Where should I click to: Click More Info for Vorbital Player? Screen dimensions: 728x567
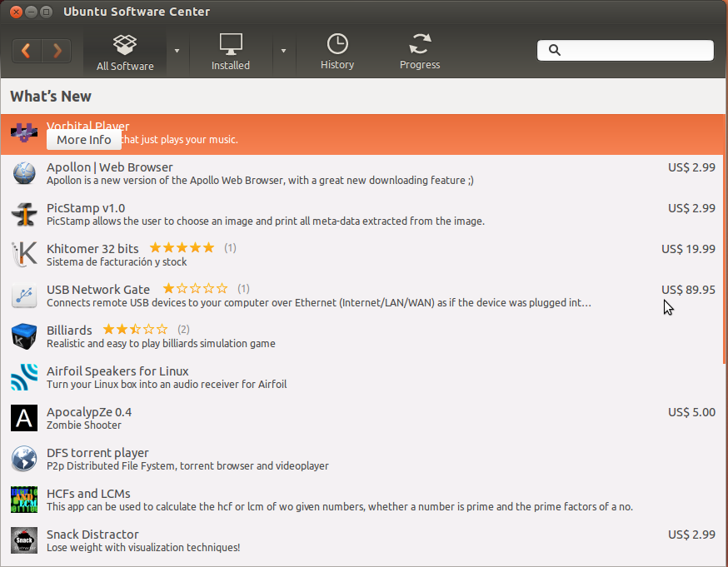click(83, 140)
